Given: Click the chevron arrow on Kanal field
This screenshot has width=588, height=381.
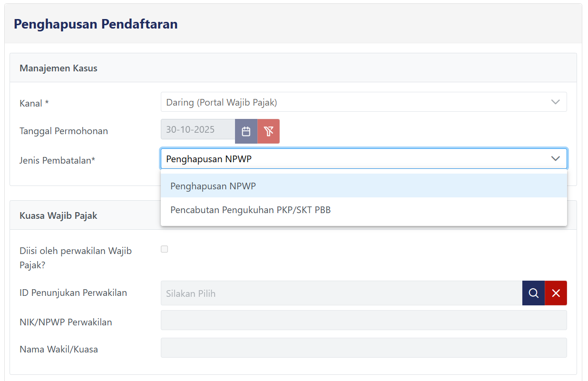Looking at the screenshot, I should pos(555,102).
